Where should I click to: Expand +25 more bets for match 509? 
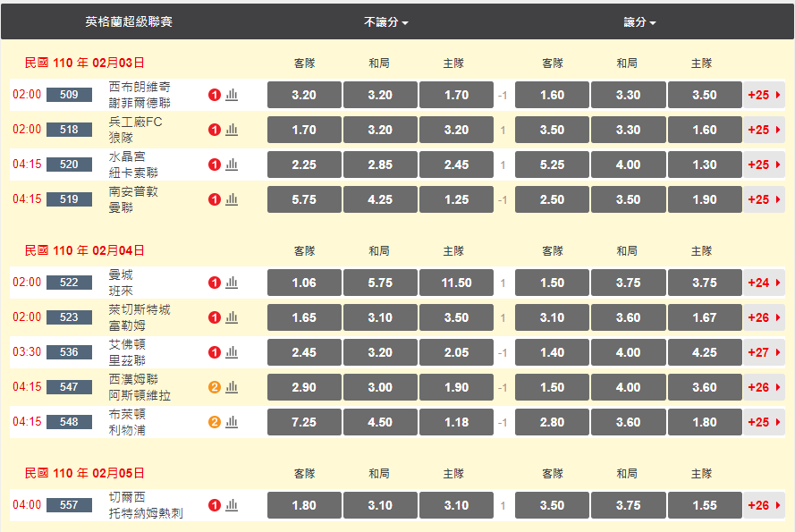coord(764,95)
